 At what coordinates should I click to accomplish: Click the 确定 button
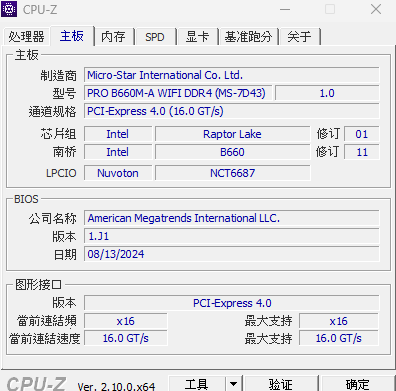(357, 384)
